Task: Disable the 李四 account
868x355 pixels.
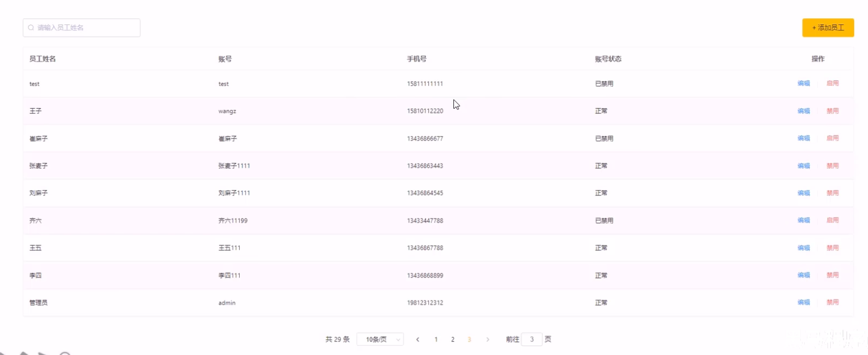Action: tap(832, 275)
